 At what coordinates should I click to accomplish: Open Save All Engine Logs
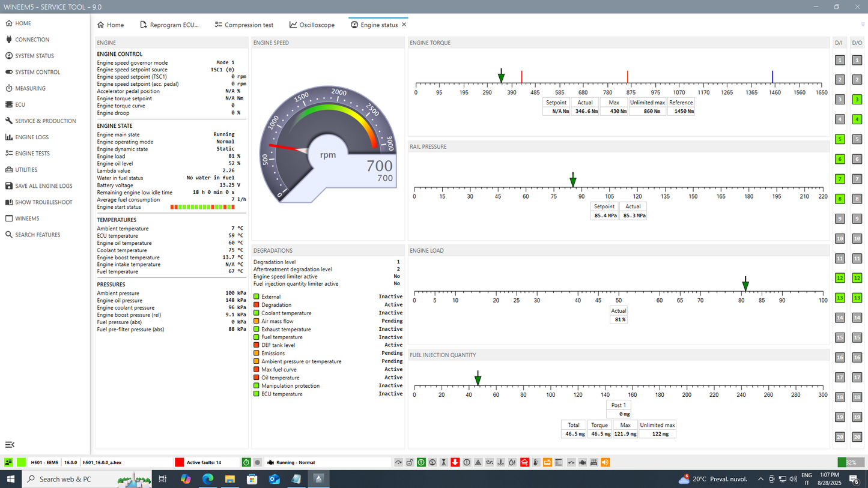[41, 185]
